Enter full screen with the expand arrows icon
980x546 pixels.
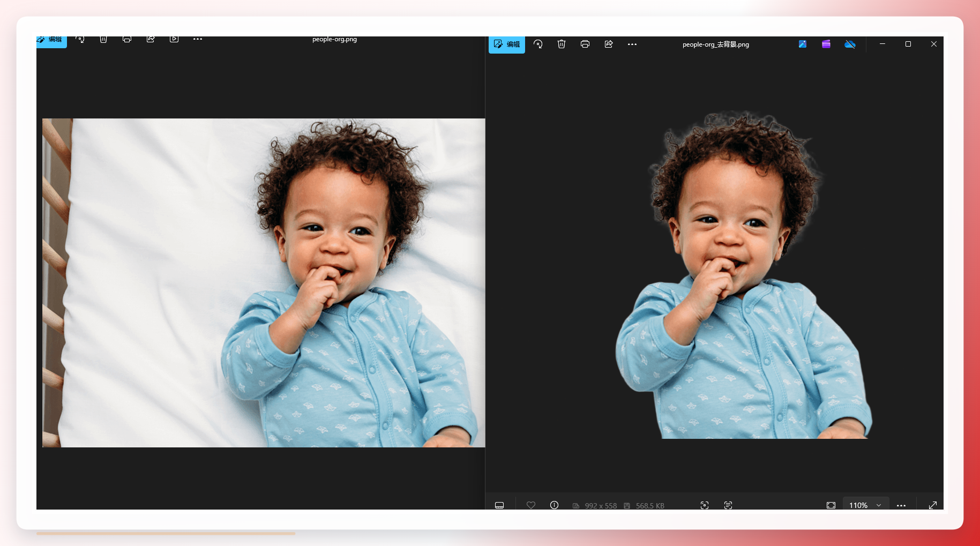pos(933,505)
